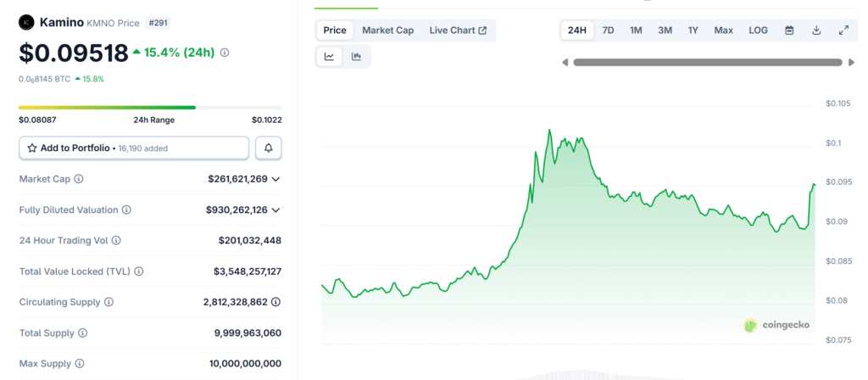Toggle LOG scale on chart
This screenshot has height=380, width=868.
(x=758, y=31)
